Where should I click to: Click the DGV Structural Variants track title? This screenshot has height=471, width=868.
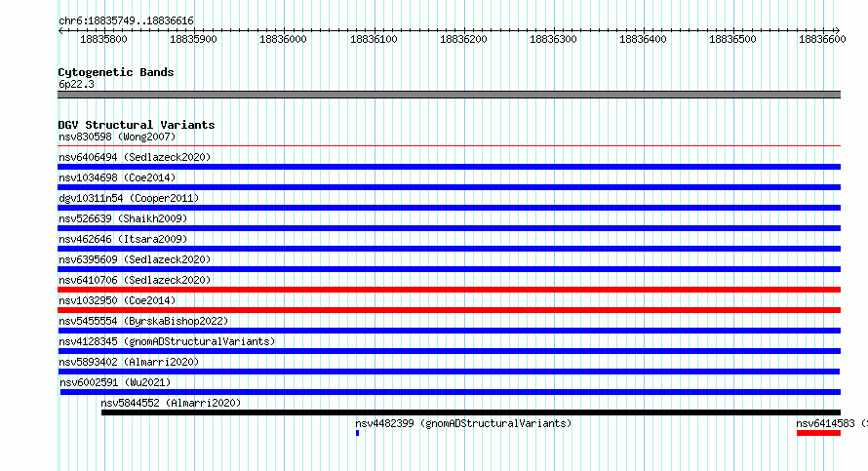(x=137, y=125)
